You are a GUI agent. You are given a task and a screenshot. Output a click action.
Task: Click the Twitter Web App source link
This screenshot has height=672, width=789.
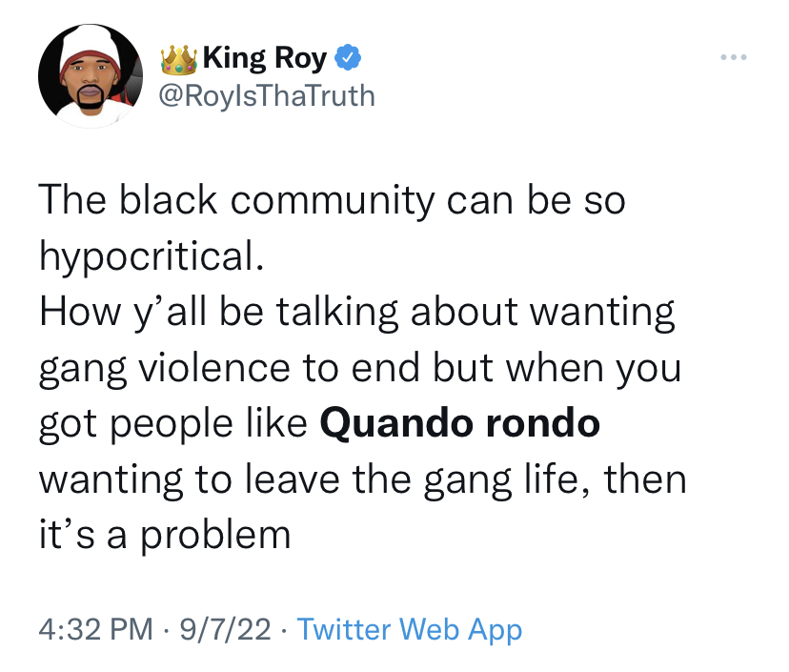tap(410, 629)
